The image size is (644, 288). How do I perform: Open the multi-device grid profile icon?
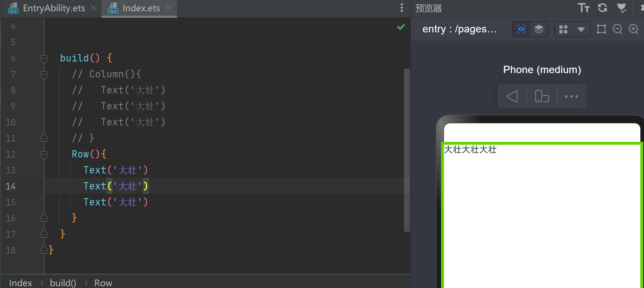pos(563,29)
